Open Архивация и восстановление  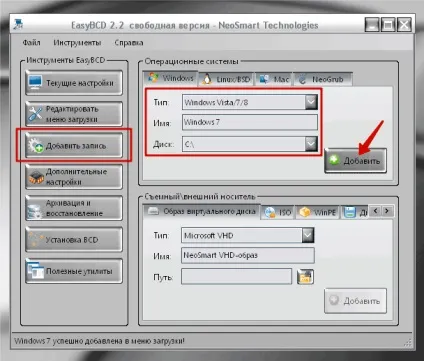(74, 208)
